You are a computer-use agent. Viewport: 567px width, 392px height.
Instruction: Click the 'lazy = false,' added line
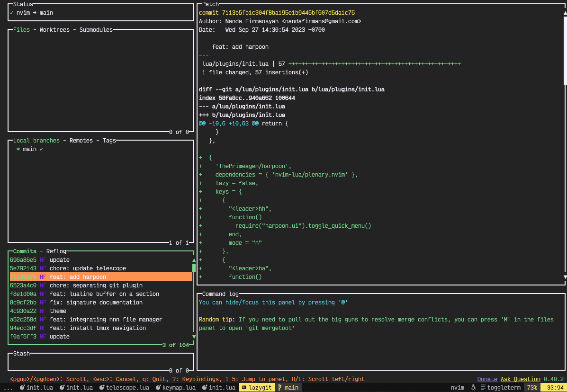coord(228,183)
